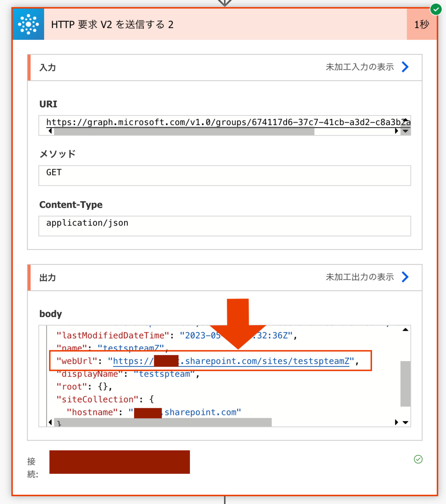Click the "name": "testspteamZ" line
Image resolution: width=446 pixels, height=504 pixels.
[x=112, y=348]
